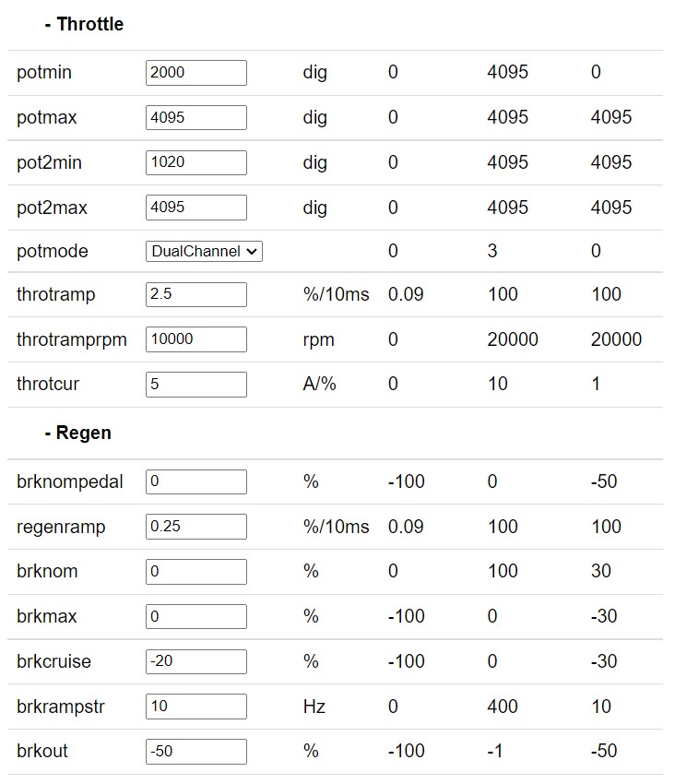The width and height of the screenshot is (675, 784).
Task: Focus the pot2max value field
Action: [x=196, y=208]
